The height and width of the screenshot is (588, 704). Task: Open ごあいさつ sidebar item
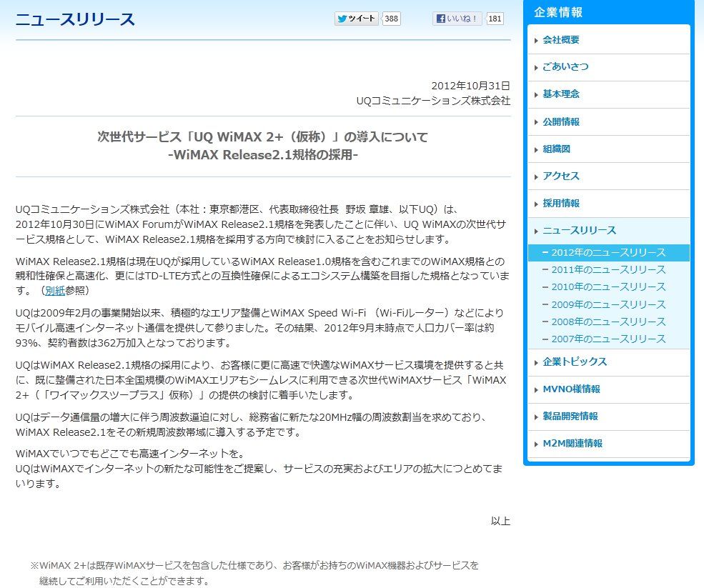(x=565, y=67)
